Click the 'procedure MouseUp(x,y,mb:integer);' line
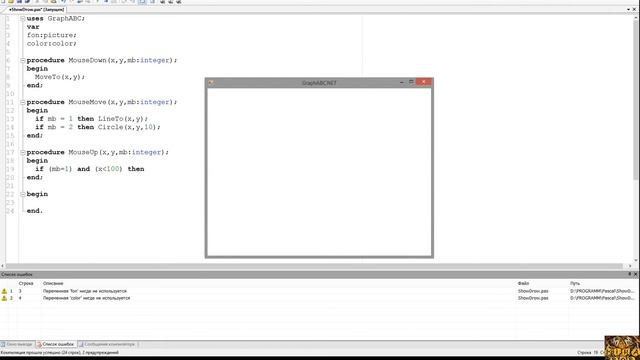The height and width of the screenshot is (360, 640). click(x=98, y=152)
